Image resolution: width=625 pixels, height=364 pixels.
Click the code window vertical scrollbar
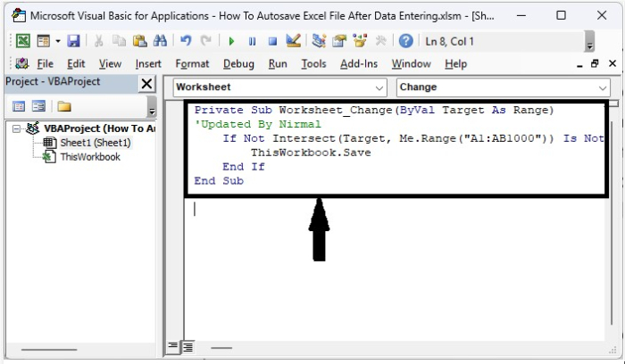(x=612, y=223)
